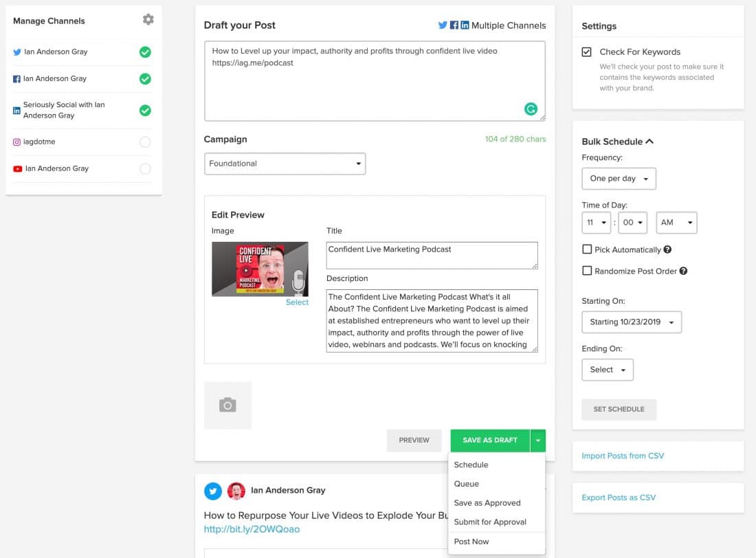Click Select link under preview image
The height and width of the screenshot is (558, 756).
[x=297, y=302]
